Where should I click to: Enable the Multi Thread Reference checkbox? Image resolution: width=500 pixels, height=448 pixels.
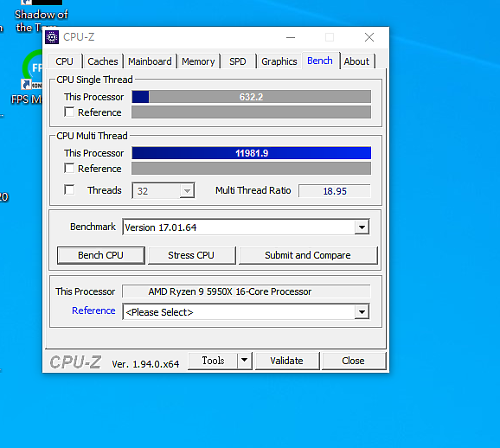point(69,168)
